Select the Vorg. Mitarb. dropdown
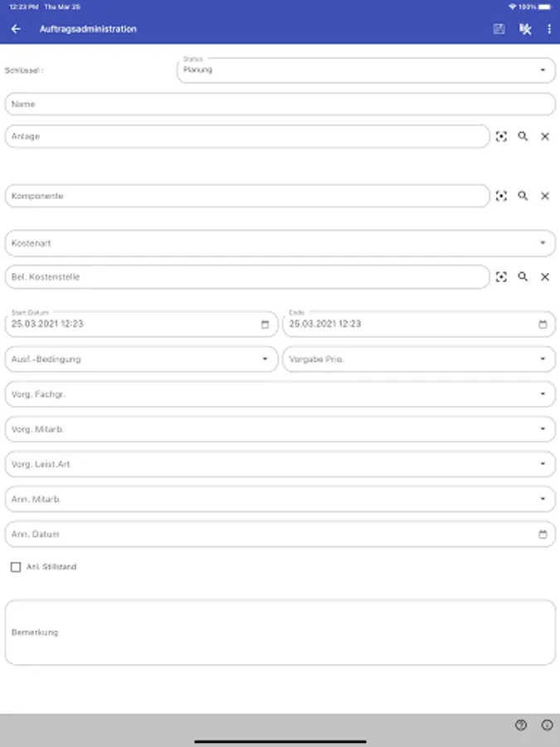 point(280,429)
